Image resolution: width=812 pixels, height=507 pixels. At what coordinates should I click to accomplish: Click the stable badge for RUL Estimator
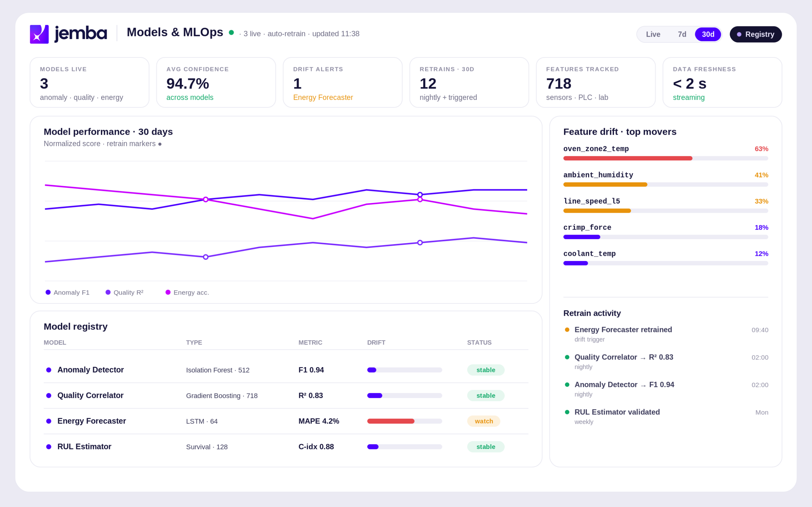[486, 447]
